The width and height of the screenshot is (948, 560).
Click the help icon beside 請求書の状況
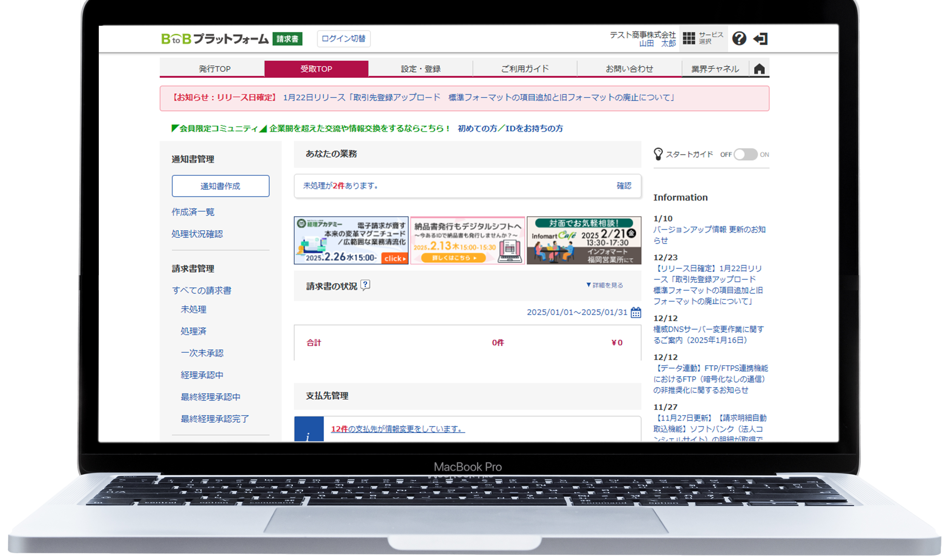click(365, 285)
